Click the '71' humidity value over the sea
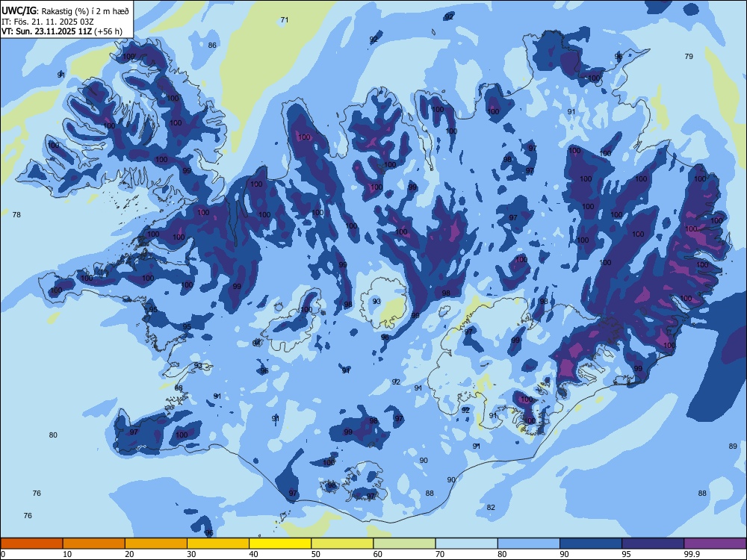Screen dimensions: 747x560 (x=285, y=20)
